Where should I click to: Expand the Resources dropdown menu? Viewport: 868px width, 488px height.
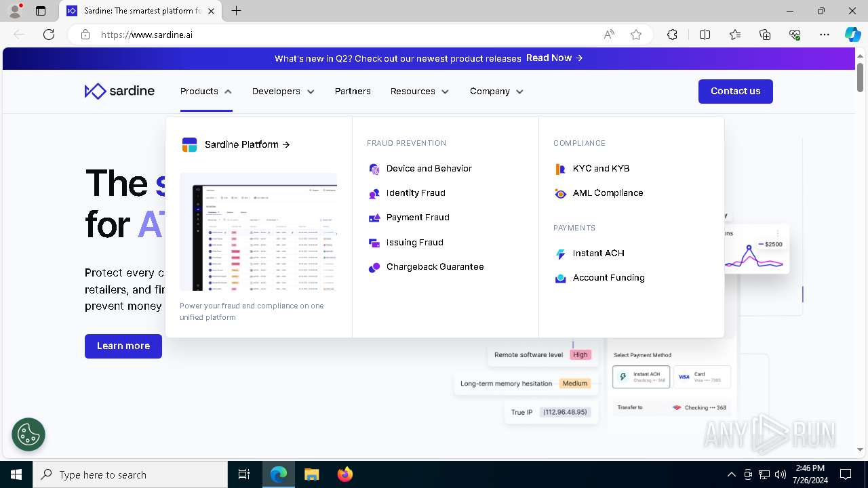pyautogui.click(x=420, y=91)
